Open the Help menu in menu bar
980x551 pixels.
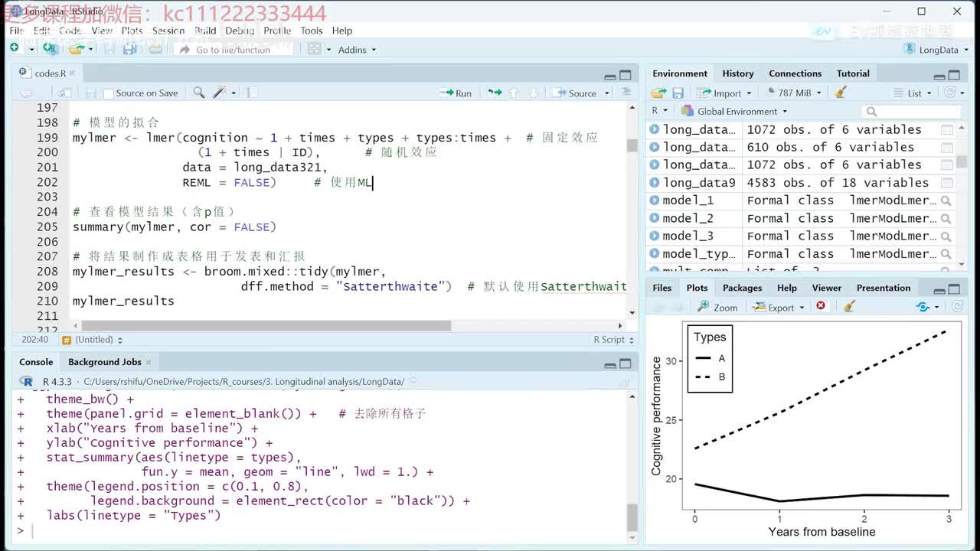[x=342, y=31]
